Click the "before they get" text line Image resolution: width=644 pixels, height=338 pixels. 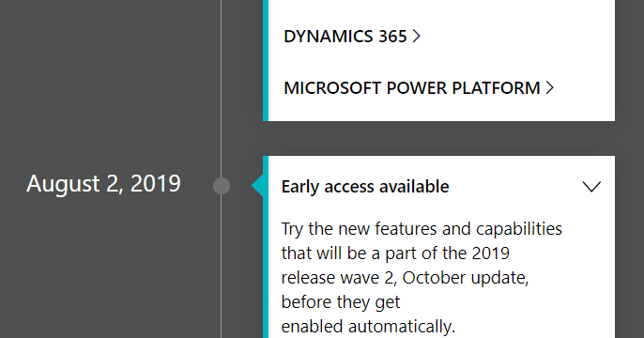341,302
